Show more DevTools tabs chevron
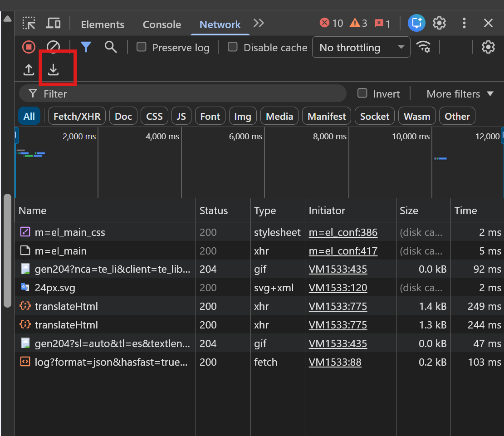Image resolution: width=504 pixels, height=436 pixels. click(x=259, y=23)
